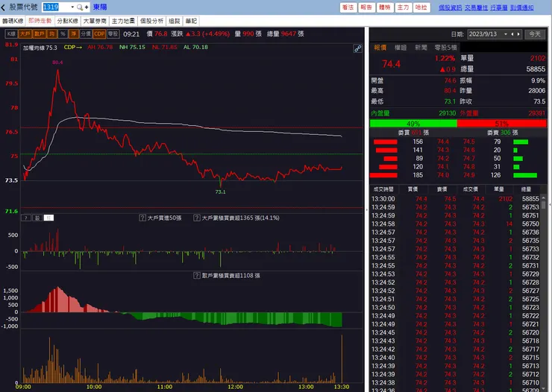Viewport: 552px width, 392px height.
Task: Toggle the CDP indicator button
Action: point(99,34)
